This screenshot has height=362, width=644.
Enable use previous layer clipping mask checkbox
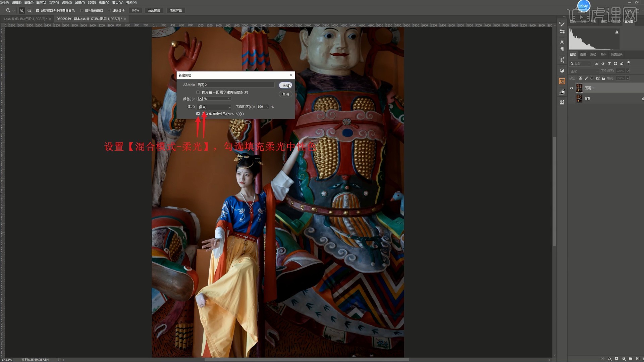click(198, 92)
